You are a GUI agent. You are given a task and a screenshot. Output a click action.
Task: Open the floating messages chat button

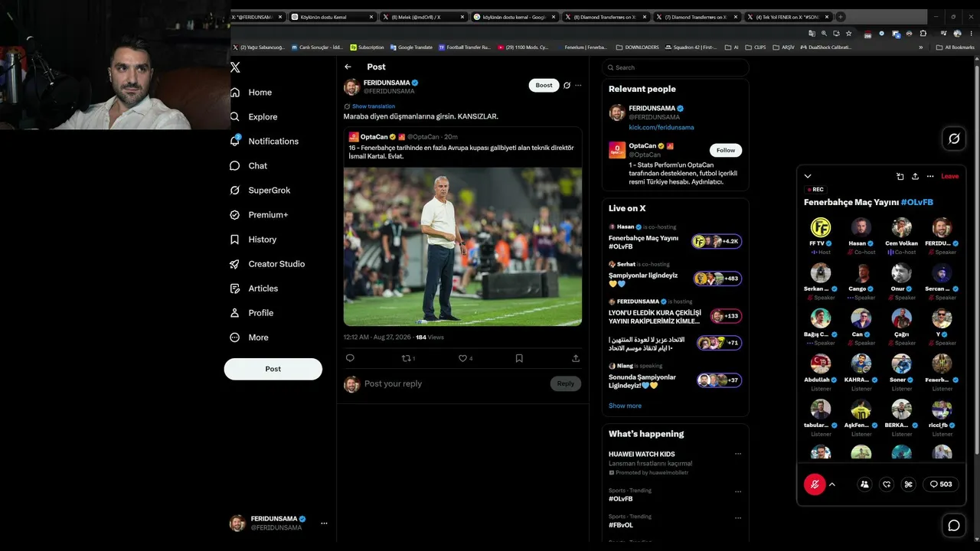[954, 525]
